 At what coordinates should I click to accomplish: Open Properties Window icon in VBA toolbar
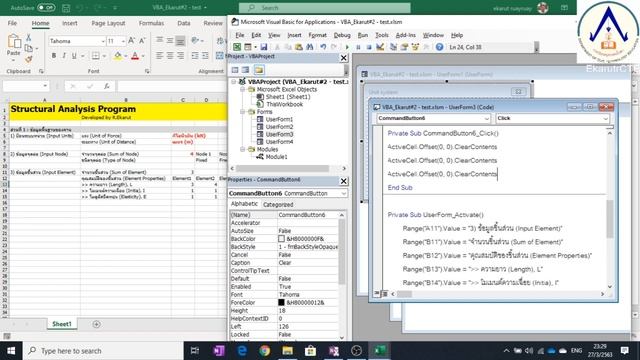click(404, 47)
